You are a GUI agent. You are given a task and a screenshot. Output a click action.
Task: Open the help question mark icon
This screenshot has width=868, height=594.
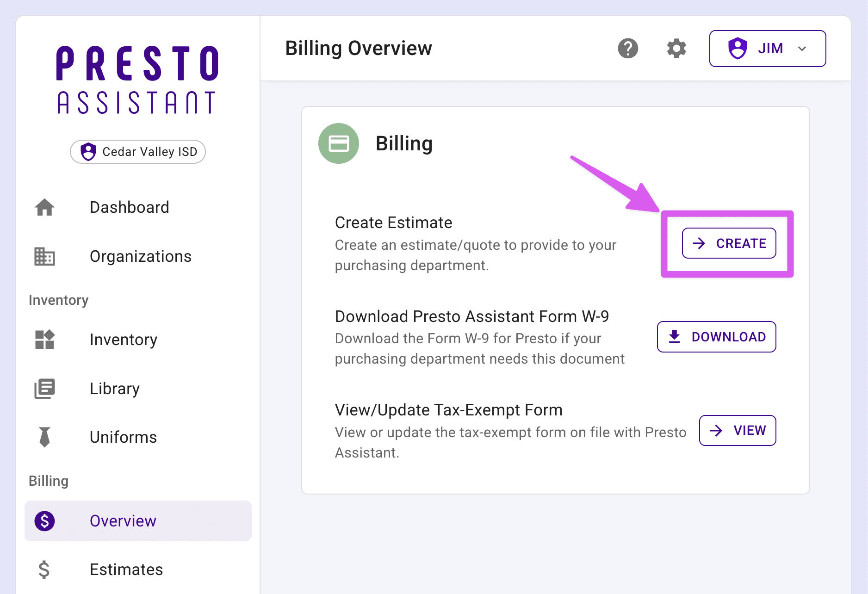pyautogui.click(x=628, y=48)
